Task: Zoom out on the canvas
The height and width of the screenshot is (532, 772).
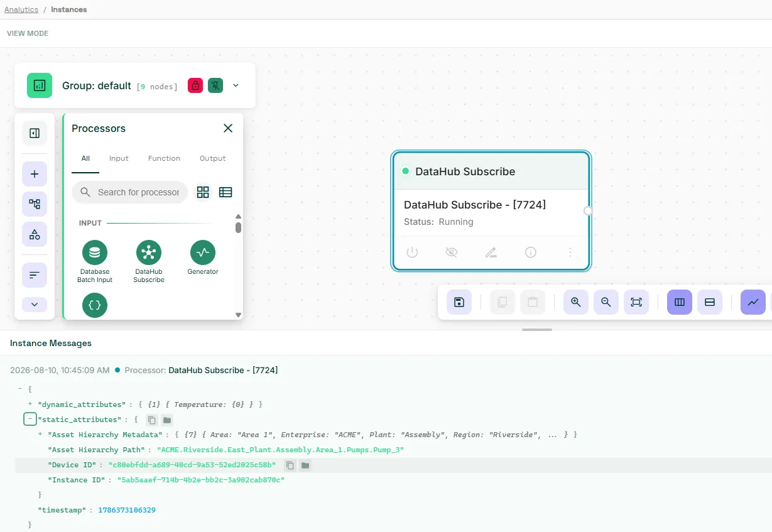Action: coord(606,302)
